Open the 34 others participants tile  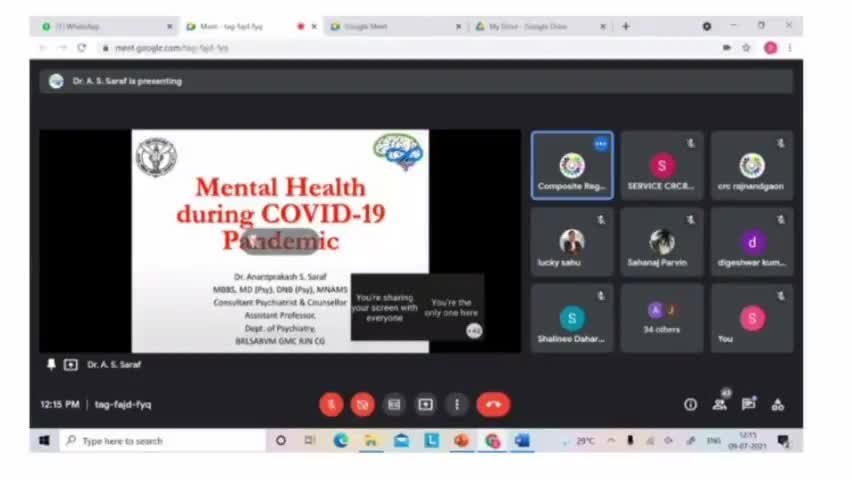point(662,319)
